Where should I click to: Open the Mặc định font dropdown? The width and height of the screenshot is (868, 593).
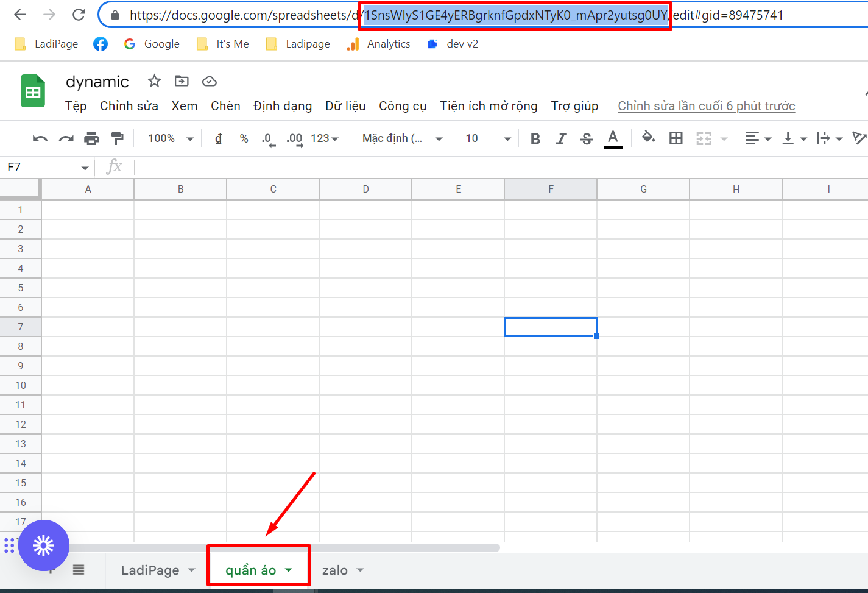click(402, 139)
